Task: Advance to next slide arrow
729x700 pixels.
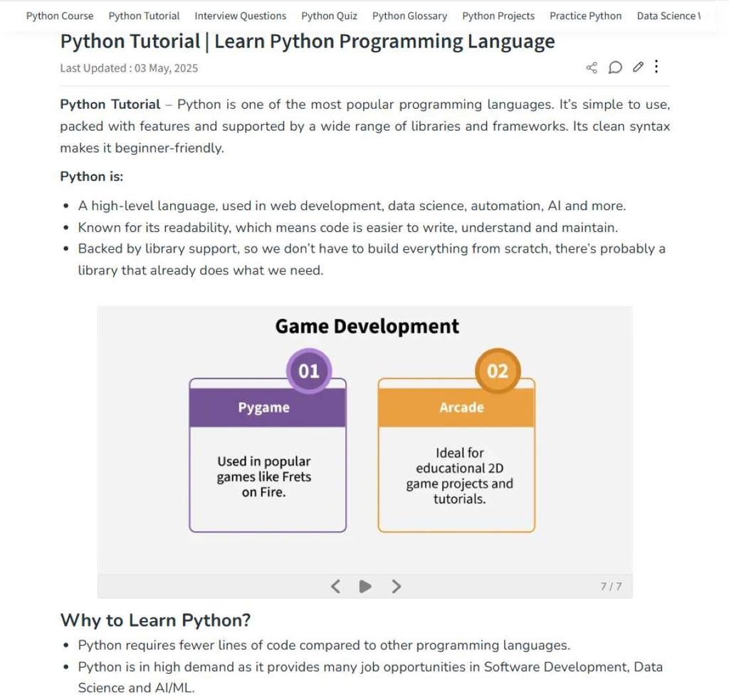Action: 396,586
